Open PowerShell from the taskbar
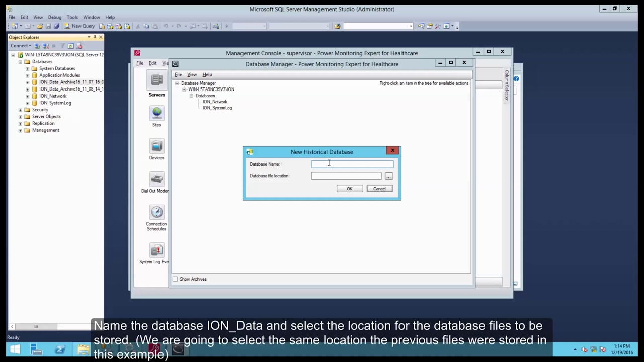The width and height of the screenshot is (644, 362). (60, 349)
